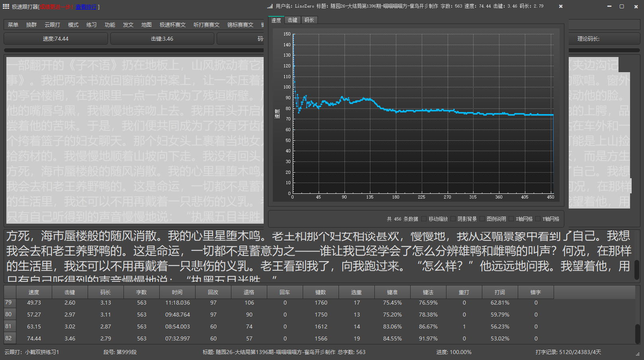644x360 pixels.
Task: Click the 速度:74.44 button
Action: click(56, 39)
